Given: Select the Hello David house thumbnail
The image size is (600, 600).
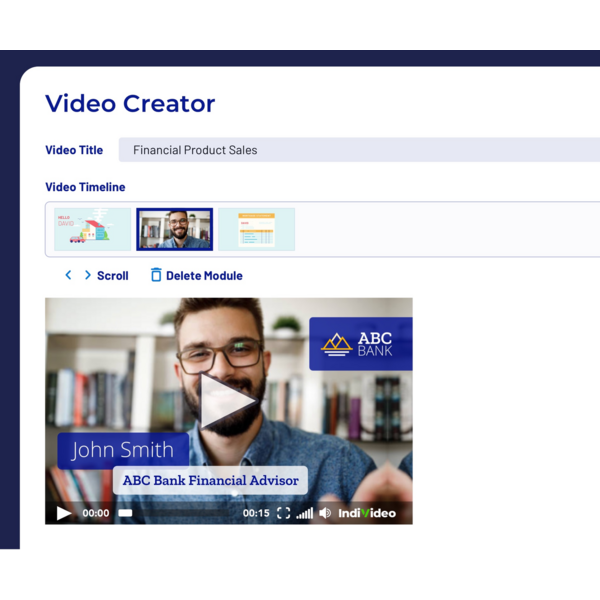Looking at the screenshot, I should (x=92, y=229).
